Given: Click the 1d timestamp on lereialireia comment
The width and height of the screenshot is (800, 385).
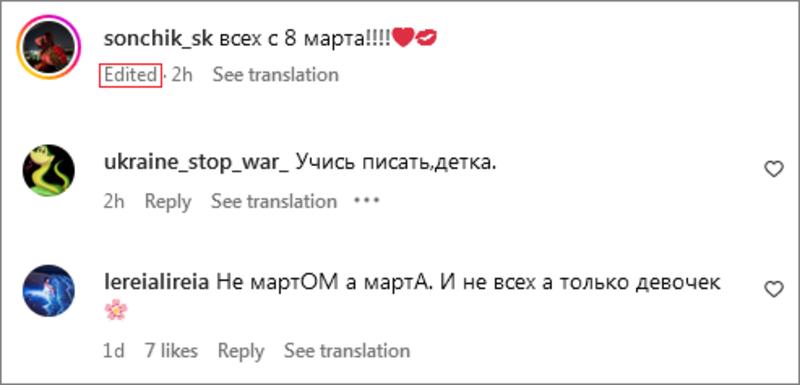Looking at the screenshot, I should click(114, 351).
